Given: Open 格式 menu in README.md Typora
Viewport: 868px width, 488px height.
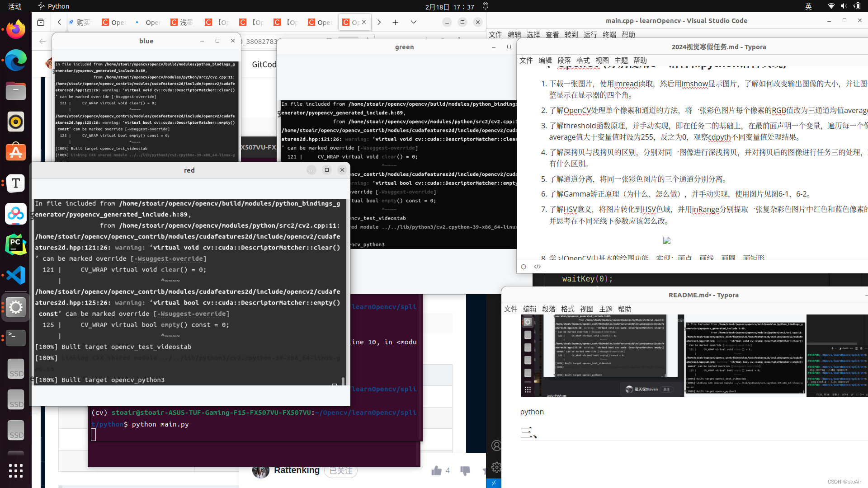Looking at the screenshot, I should click(x=568, y=309).
